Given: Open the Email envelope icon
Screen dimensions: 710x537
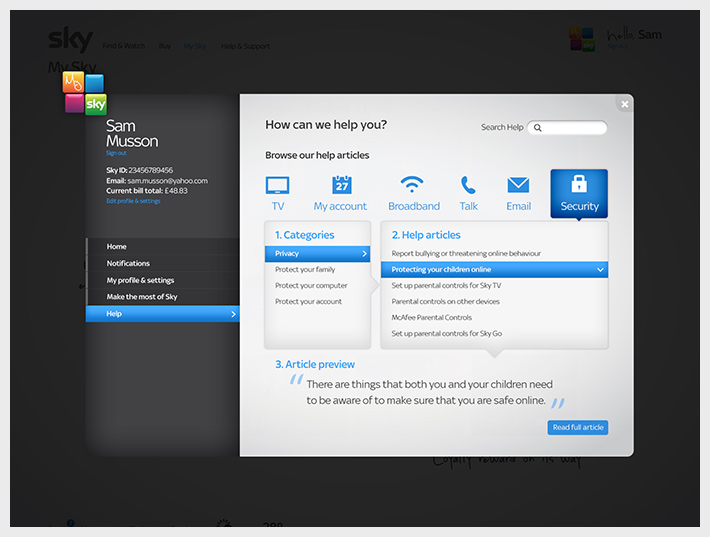Looking at the screenshot, I should click(x=518, y=185).
